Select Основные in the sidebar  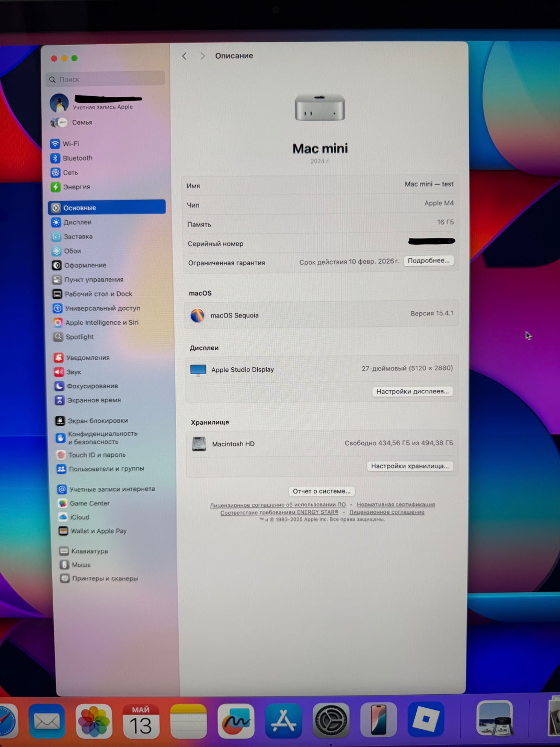(107, 207)
